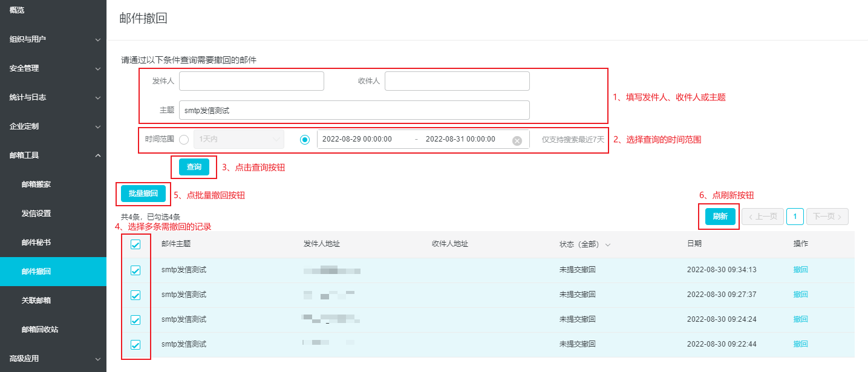The image size is (868, 372).
Task: Click into the 发件人 sender input field
Action: (x=251, y=81)
